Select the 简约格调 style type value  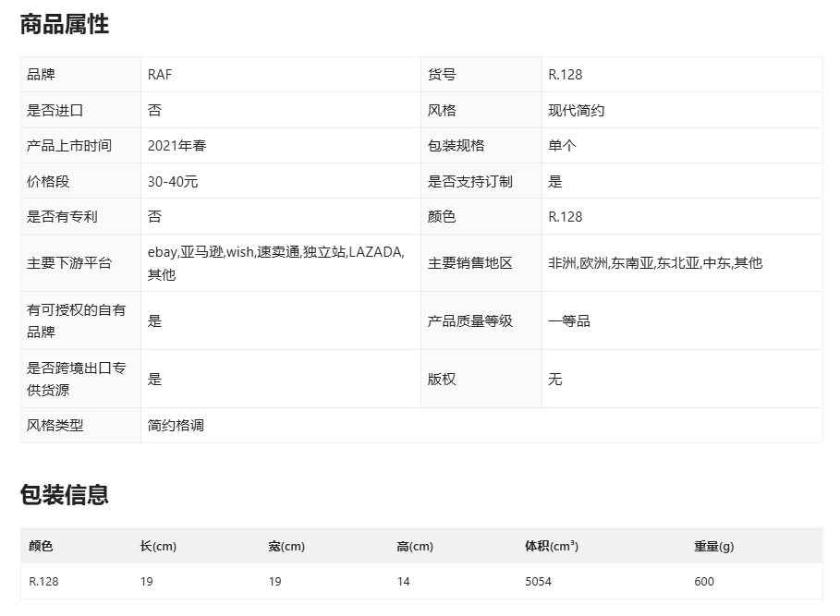tap(176, 426)
